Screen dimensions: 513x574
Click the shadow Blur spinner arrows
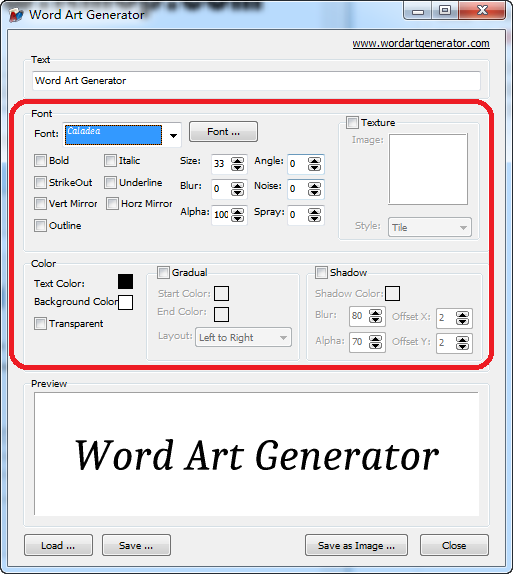tap(376, 316)
